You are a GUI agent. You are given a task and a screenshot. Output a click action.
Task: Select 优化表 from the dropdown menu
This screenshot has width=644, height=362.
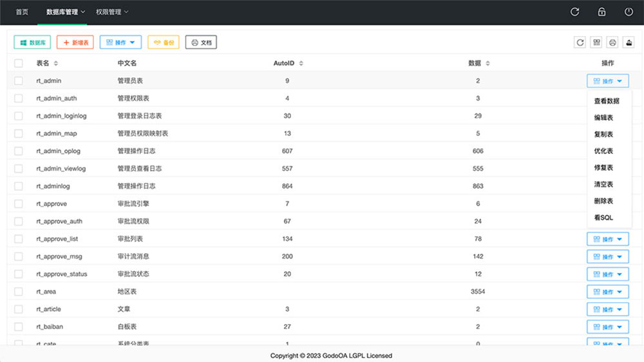tap(603, 151)
